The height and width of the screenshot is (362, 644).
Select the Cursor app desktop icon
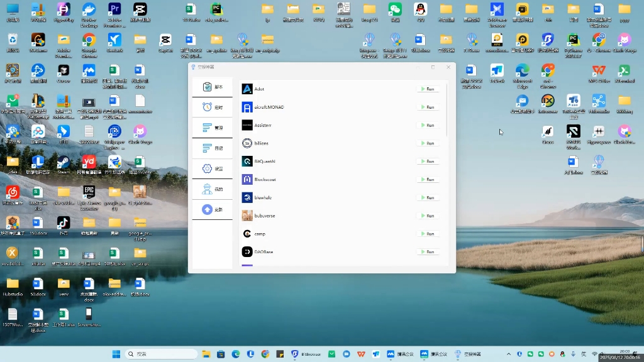coord(64,74)
